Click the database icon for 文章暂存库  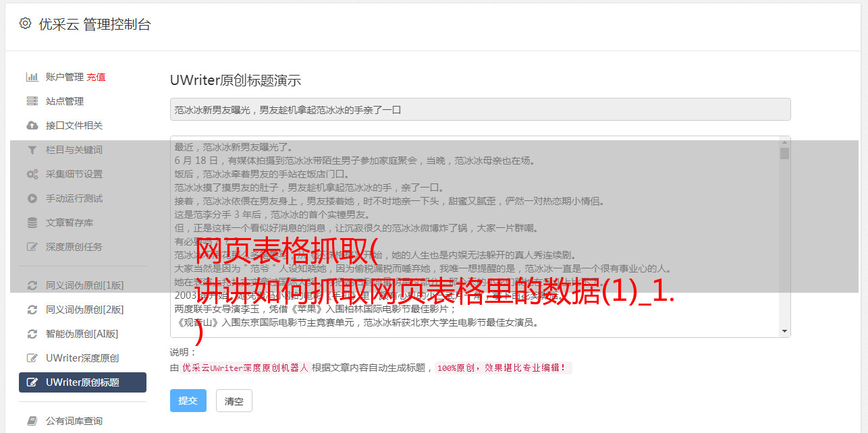pyautogui.click(x=32, y=223)
